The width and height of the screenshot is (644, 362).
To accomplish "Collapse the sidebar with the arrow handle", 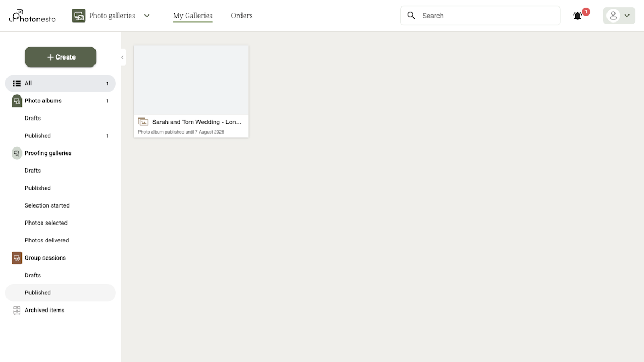I will click(122, 57).
